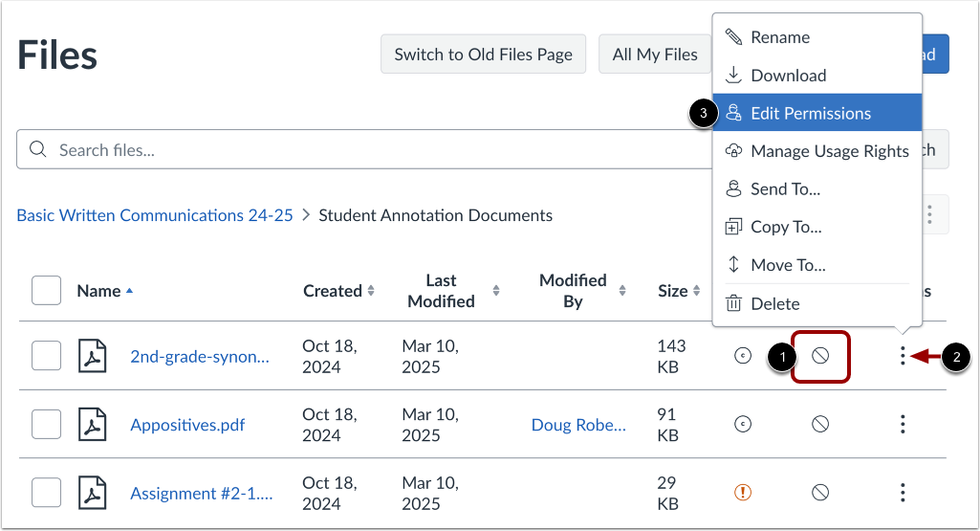The image size is (980, 531).
Task: Choose Download from the file menu
Action: tap(817, 75)
